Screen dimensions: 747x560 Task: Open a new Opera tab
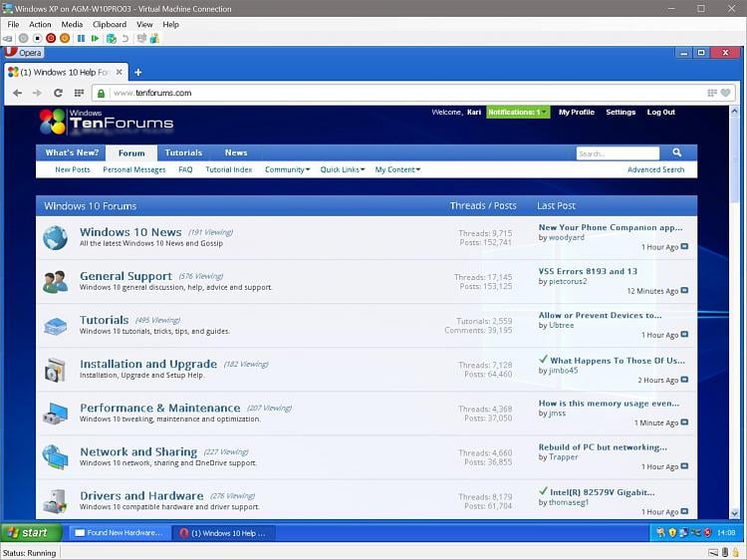tap(138, 73)
